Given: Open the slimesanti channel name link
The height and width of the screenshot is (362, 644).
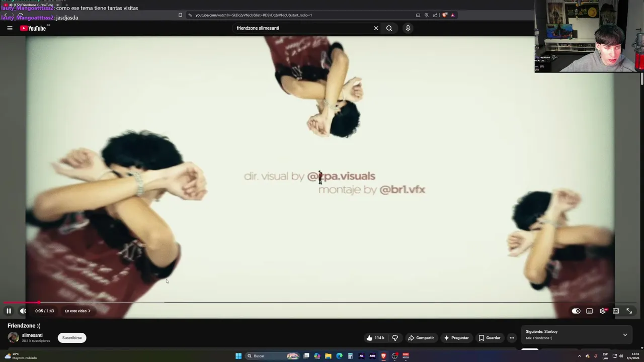Looking at the screenshot, I should pyautogui.click(x=32, y=335).
